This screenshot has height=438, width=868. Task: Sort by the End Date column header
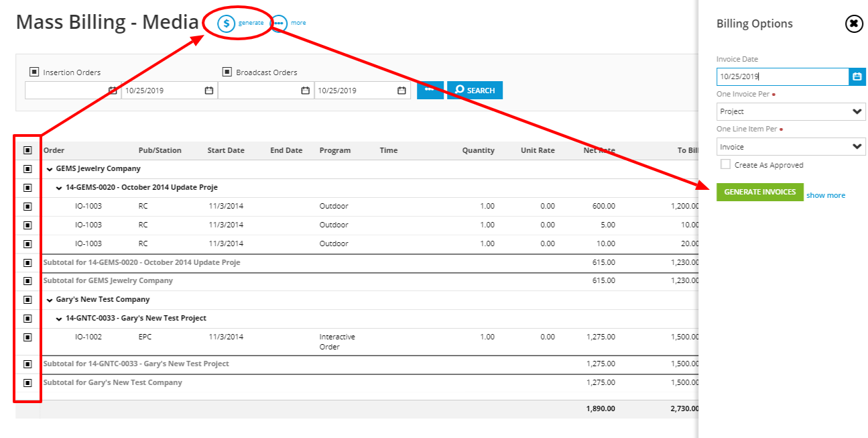tap(286, 150)
